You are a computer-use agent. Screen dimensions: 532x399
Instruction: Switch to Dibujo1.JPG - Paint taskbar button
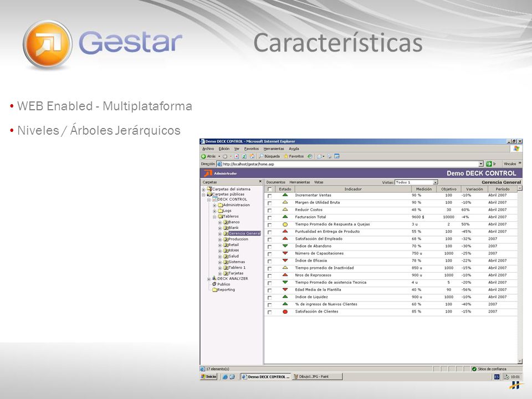[x=317, y=377]
